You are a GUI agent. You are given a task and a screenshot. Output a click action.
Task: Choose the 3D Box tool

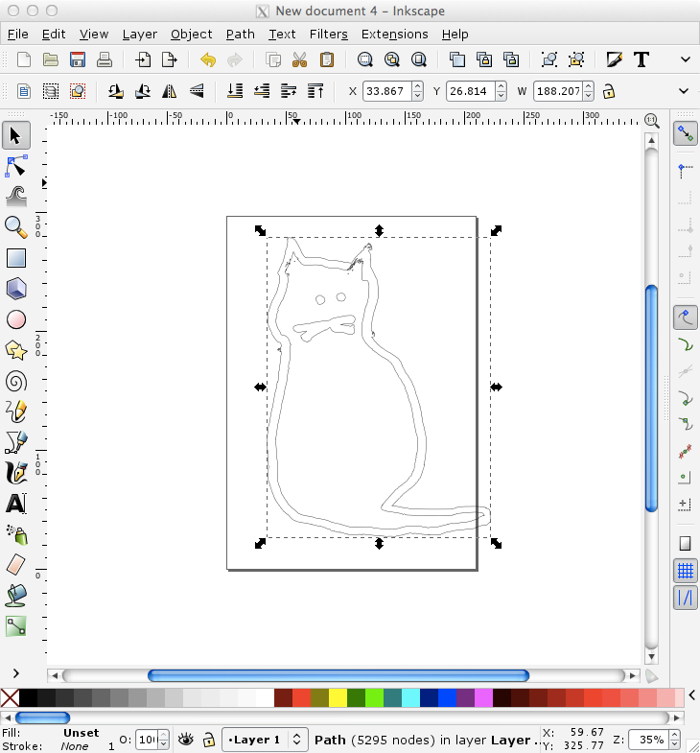16,289
